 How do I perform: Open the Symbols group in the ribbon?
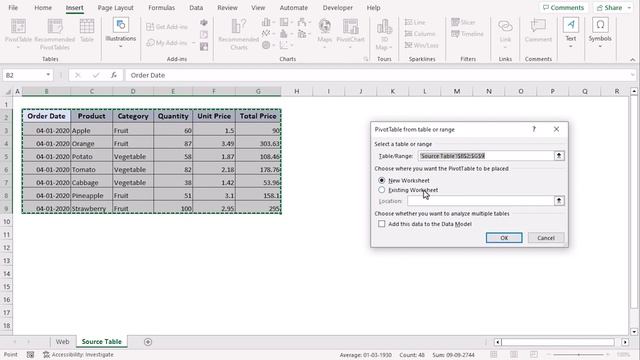600,33
